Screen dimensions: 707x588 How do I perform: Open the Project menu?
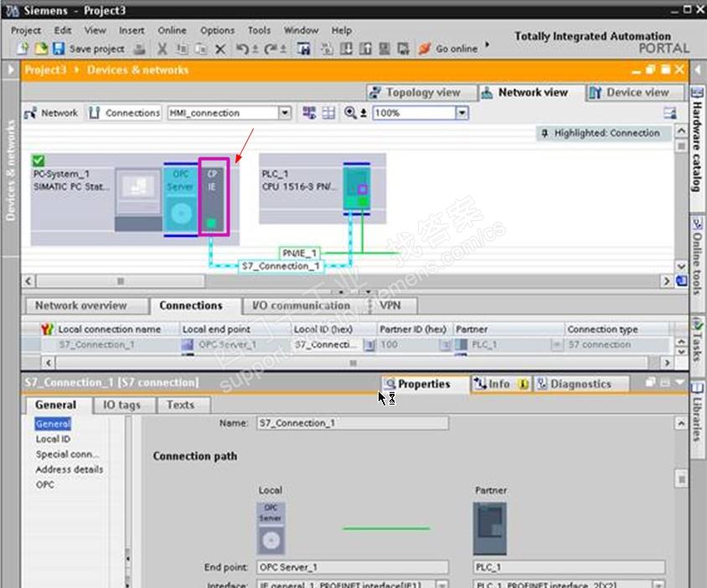26,30
